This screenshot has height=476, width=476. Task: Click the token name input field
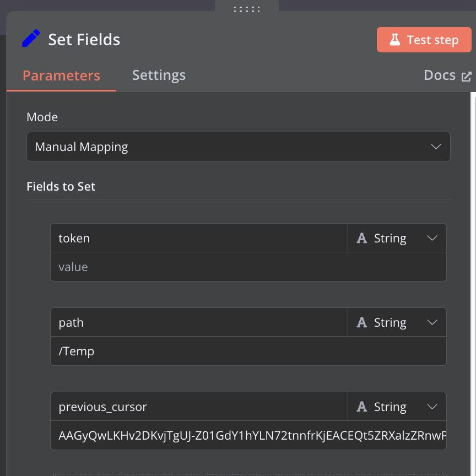[199, 238]
